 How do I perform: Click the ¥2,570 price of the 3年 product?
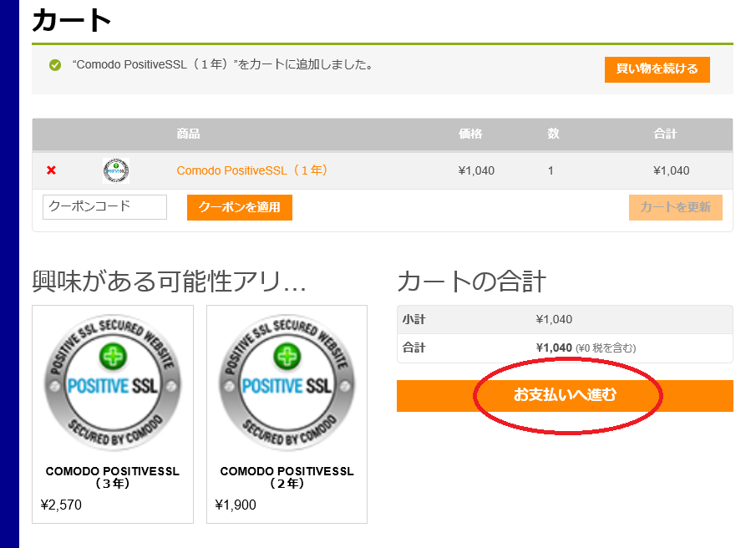(61, 505)
